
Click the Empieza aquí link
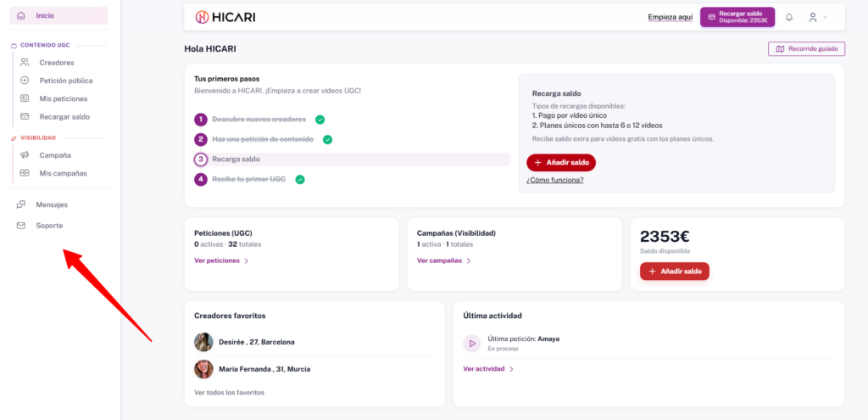coord(670,17)
